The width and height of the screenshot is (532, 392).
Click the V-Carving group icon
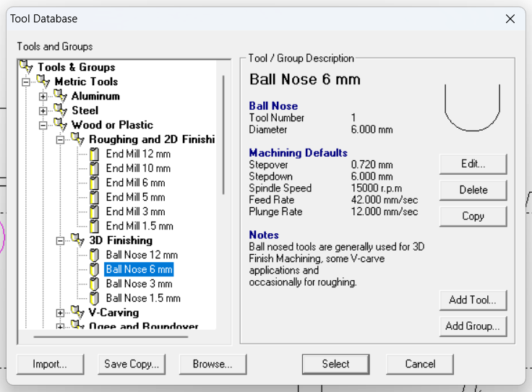pyautogui.click(x=77, y=312)
